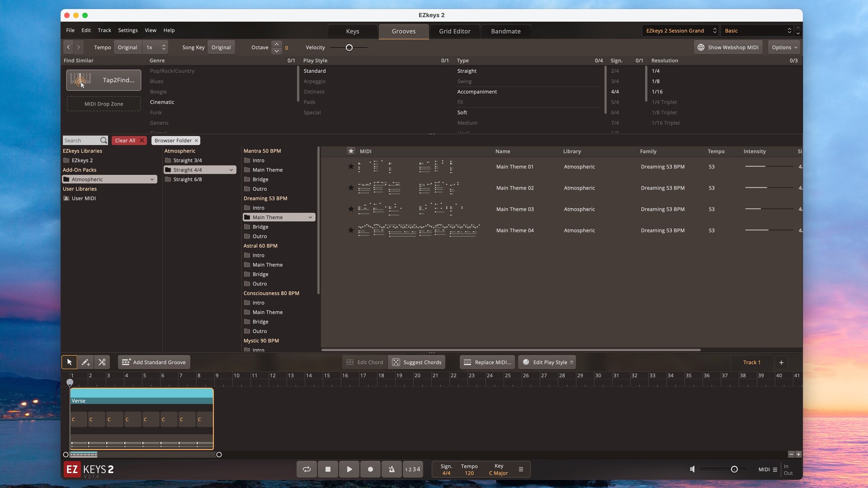
Task: Click the search magnifier icon
Action: coord(104,141)
